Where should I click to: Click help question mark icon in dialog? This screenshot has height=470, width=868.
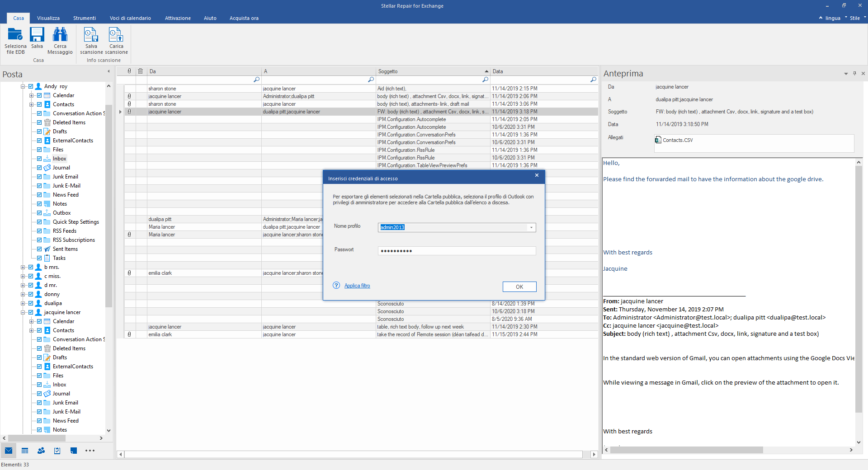[x=336, y=285]
